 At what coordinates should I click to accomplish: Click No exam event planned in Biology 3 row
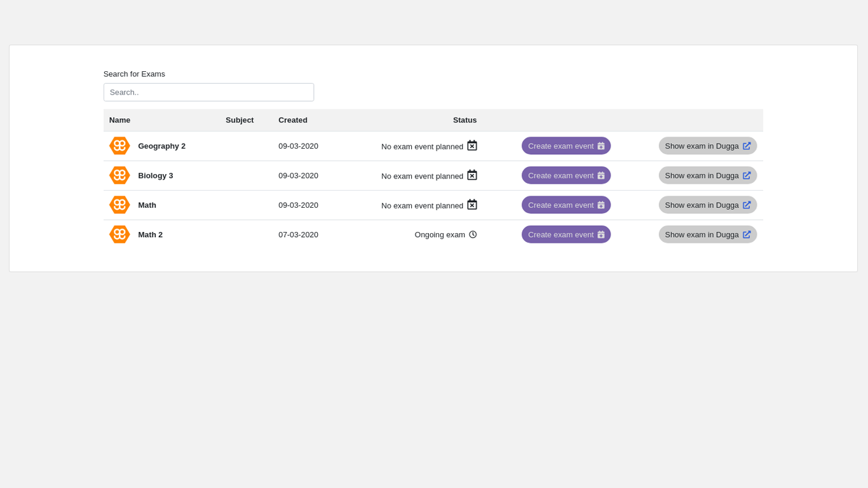pos(422,176)
